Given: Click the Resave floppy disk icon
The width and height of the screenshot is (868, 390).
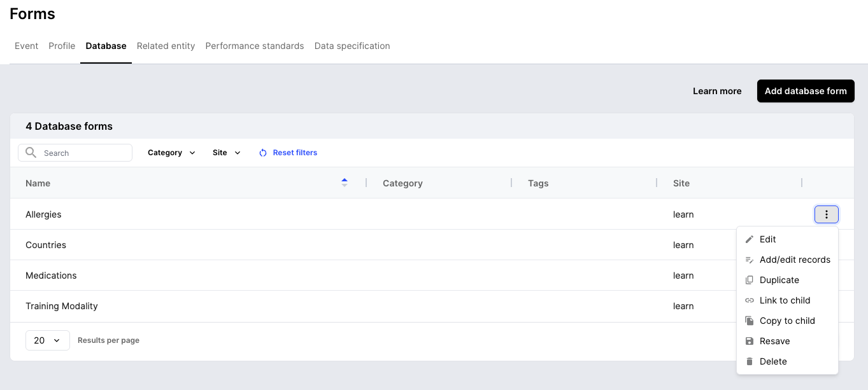Looking at the screenshot, I should tap(750, 341).
